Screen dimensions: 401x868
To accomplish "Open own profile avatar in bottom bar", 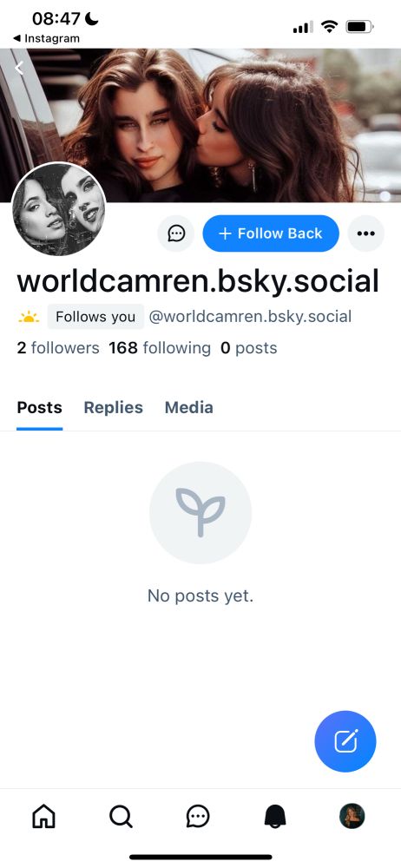I will pos(352,816).
